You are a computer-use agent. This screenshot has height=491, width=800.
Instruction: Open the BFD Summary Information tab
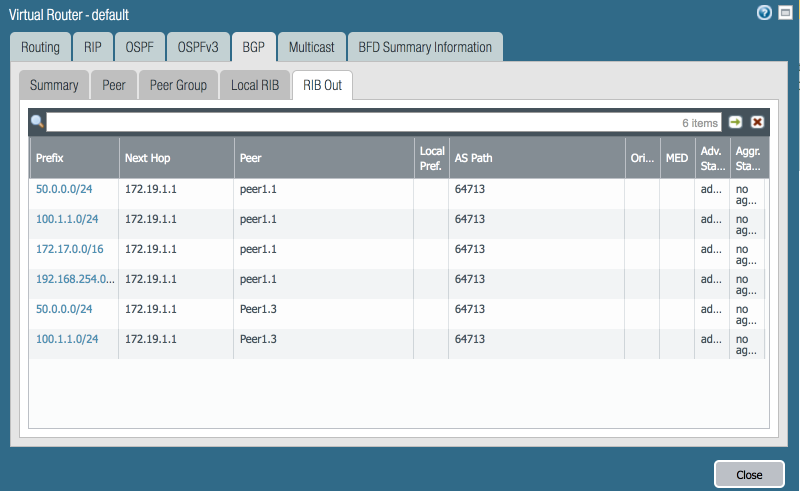coord(425,47)
